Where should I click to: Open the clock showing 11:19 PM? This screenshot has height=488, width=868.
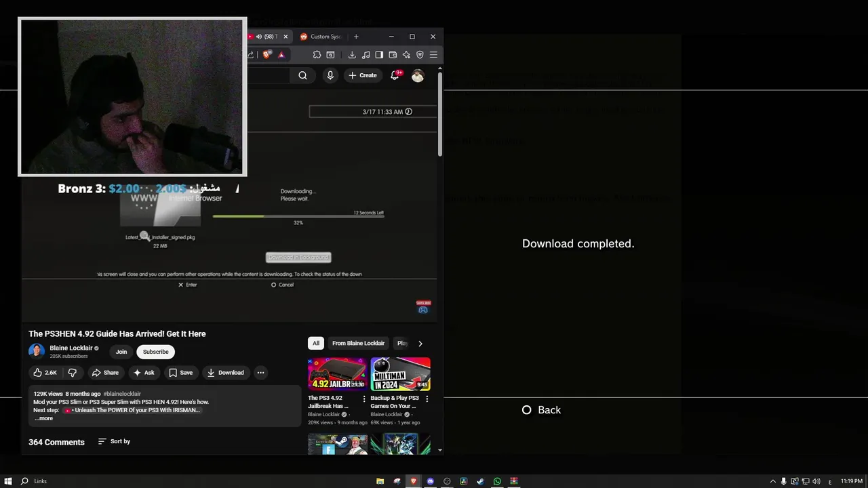point(851,481)
